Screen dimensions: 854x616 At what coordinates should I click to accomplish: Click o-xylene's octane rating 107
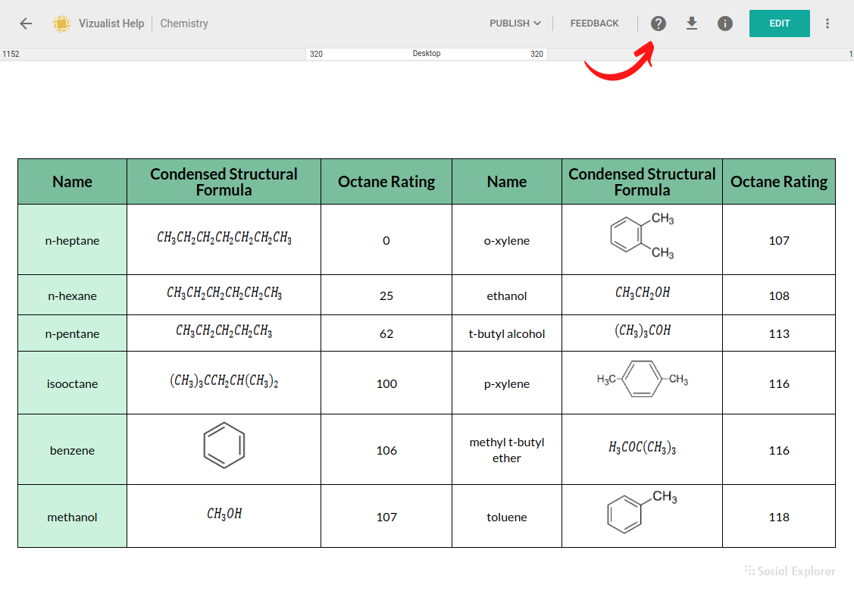coord(779,239)
